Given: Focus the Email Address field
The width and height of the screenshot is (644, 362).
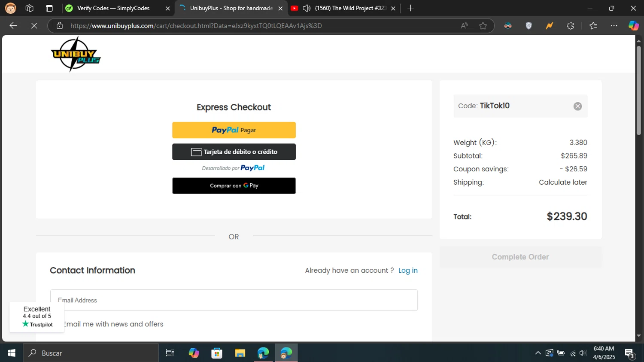Looking at the screenshot, I should click(234, 300).
